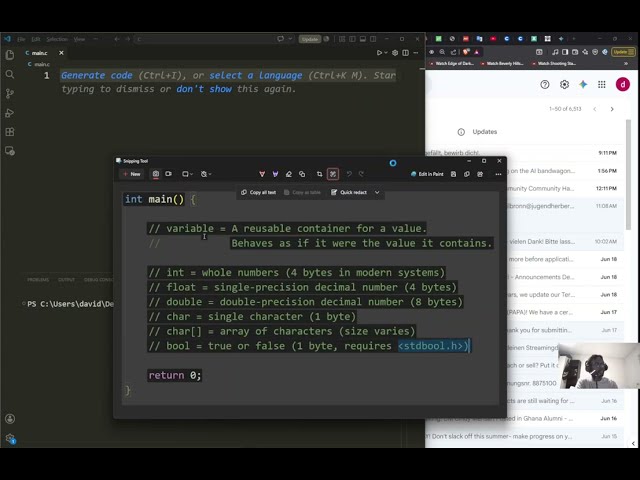Select the Eraser in Snipping Tool
Screen dimensions: 640x480
pyautogui.click(x=289, y=174)
